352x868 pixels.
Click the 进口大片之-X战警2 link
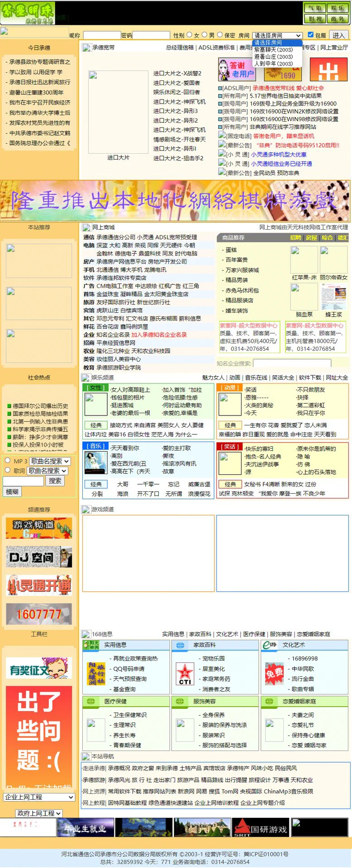tap(177, 73)
